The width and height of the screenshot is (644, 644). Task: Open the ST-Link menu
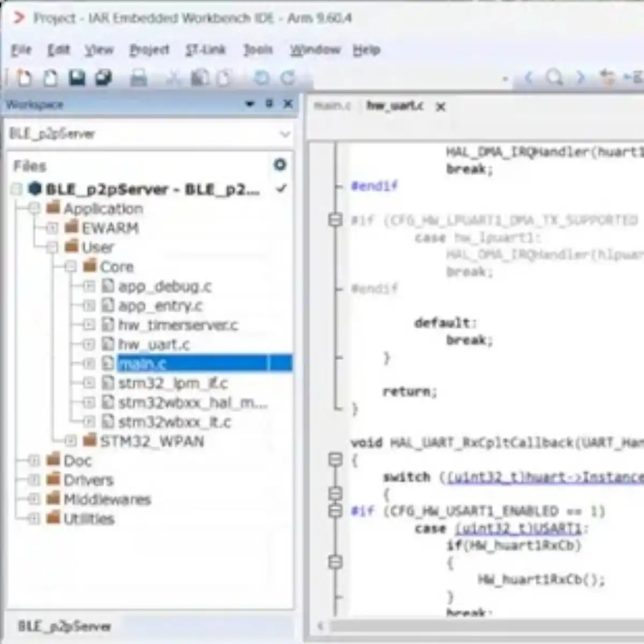pos(206,50)
